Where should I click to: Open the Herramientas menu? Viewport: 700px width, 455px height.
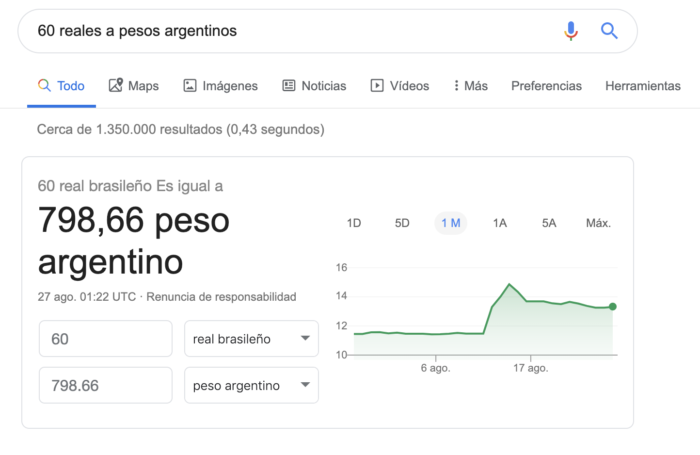642,86
